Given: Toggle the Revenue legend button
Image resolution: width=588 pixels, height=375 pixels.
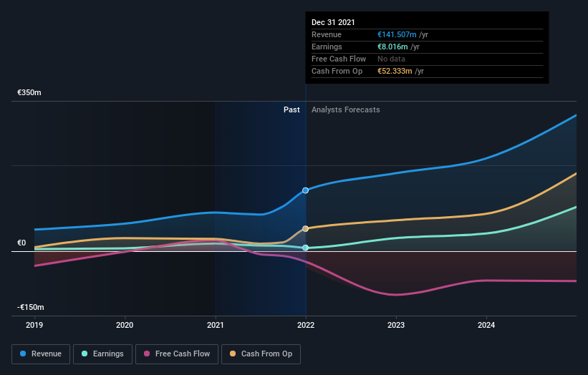Looking at the screenshot, I should click(41, 354).
